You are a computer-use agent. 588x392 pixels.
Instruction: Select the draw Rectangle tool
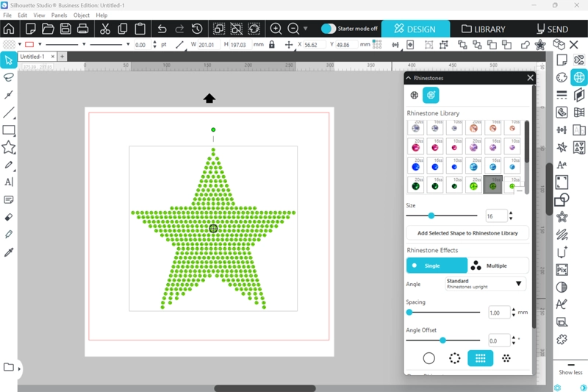[x=9, y=130]
